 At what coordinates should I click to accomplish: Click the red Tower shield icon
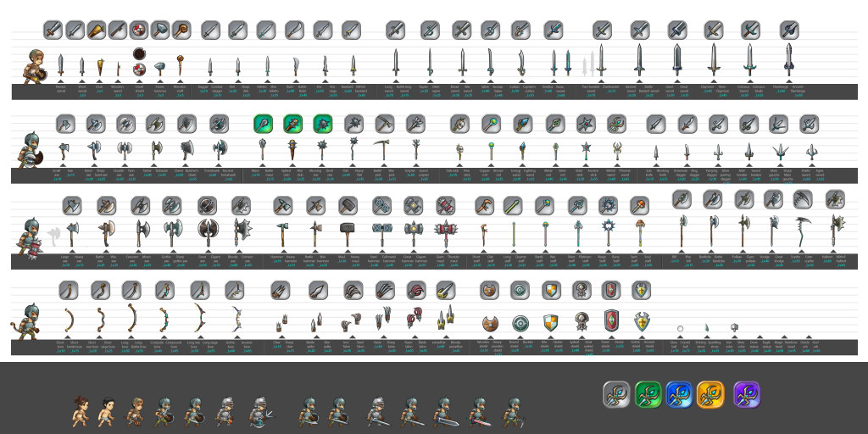click(611, 291)
